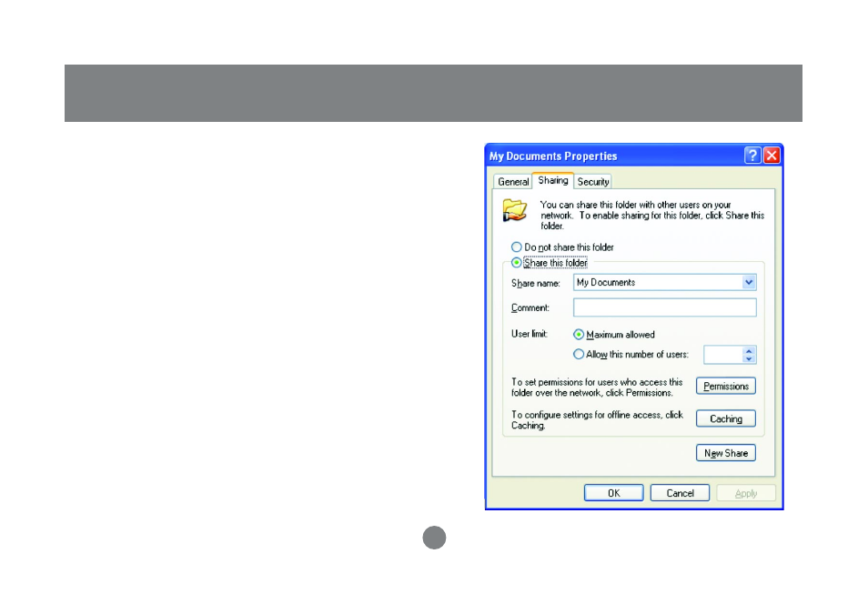
Task: Confirm with the OK button
Action: click(x=613, y=493)
